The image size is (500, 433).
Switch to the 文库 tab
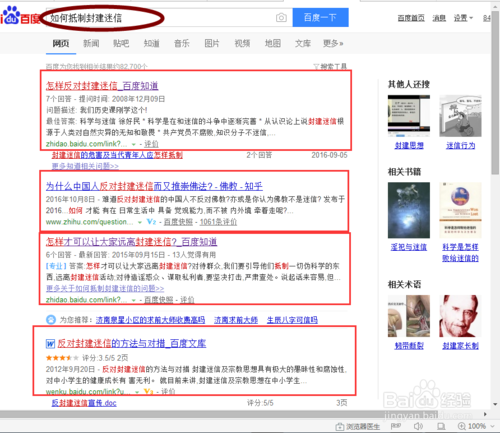coord(303,43)
